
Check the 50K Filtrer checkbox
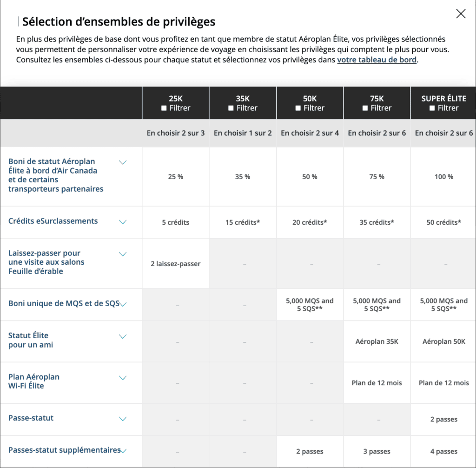(298, 108)
